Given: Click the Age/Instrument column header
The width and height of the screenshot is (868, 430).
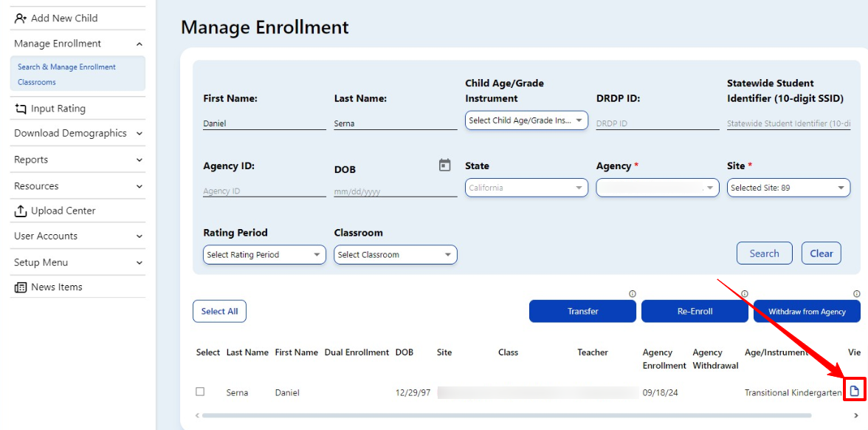Looking at the screenshot, I should pos(776,352).
